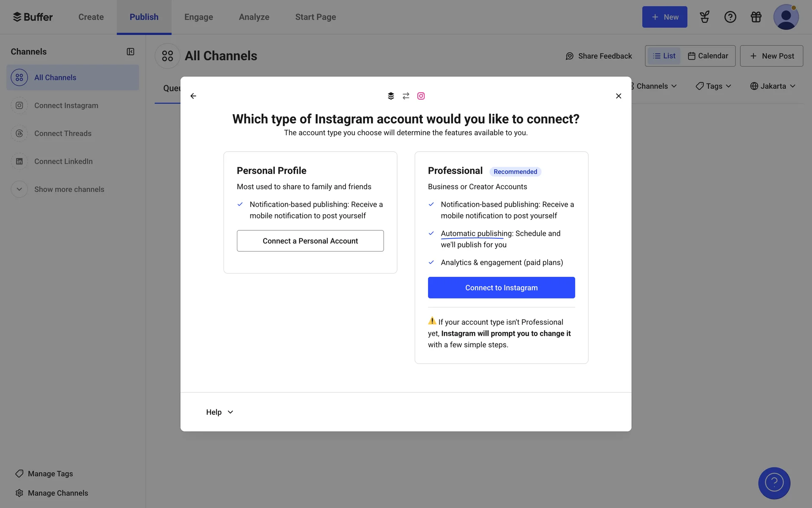Open the user profile avatar

pos(785,17)
